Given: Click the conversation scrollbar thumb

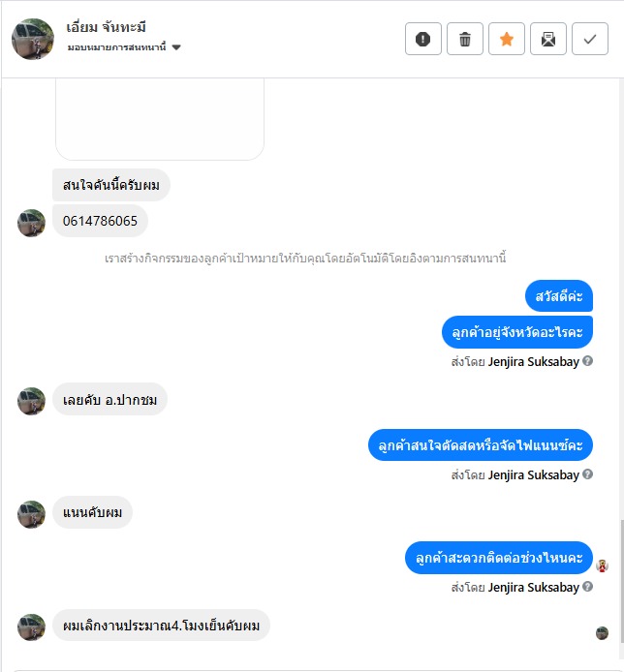Looking at the screenshot, I should (622, 581).
